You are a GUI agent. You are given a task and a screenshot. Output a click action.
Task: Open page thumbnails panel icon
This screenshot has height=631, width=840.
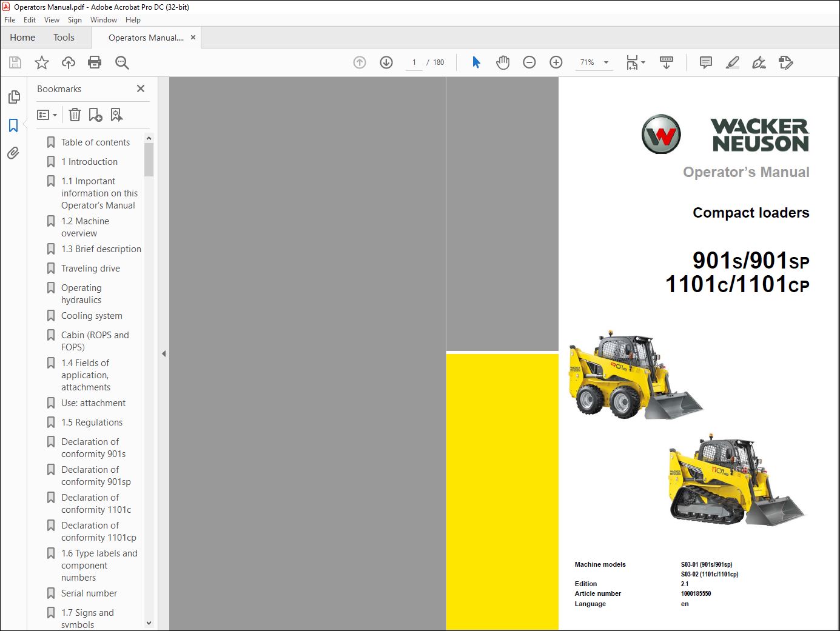coord(14,97)
